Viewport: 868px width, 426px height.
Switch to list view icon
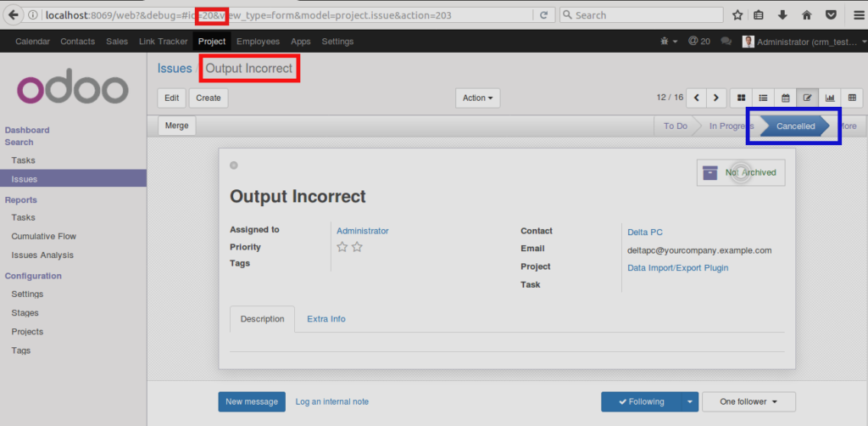(764, 98)
